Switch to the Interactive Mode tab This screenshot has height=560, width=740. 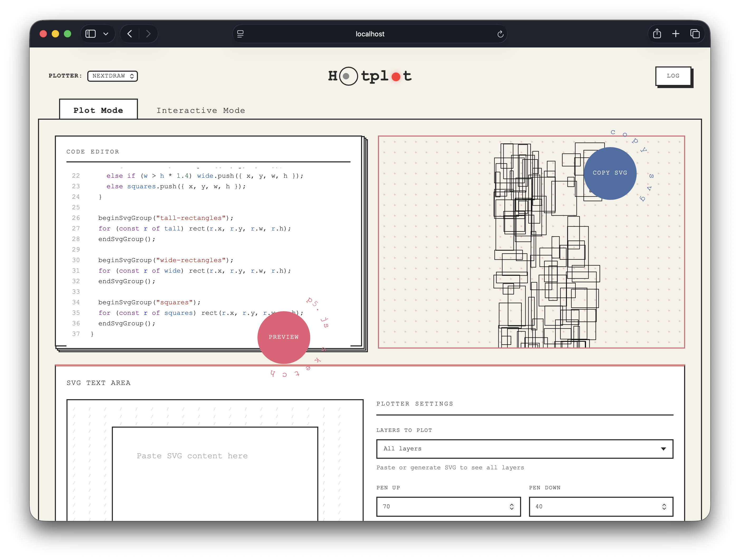201,110
